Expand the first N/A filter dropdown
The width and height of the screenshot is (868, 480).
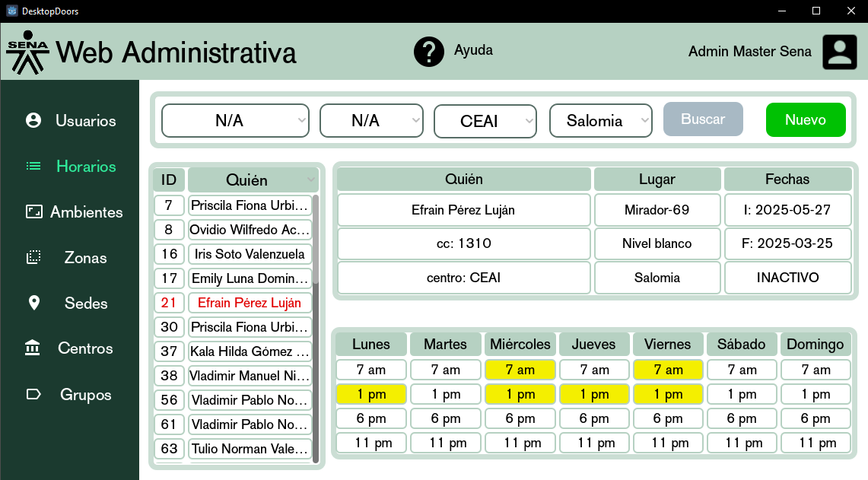[x=235, y=120]
